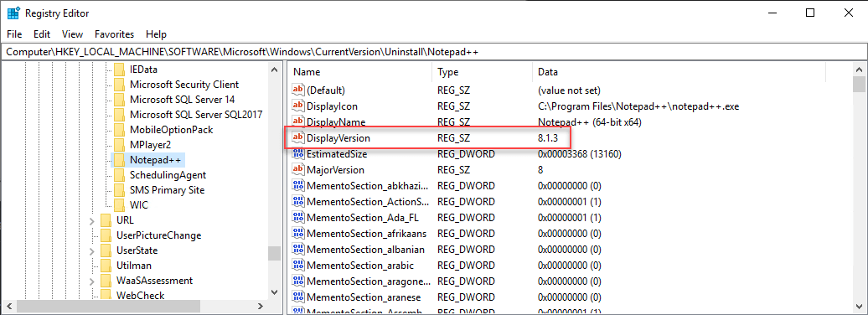The height and width of the screenshot is (315, 868).
Task: Select the Microsoft SQL Server 14 folder icon
Action: (119, 100)
